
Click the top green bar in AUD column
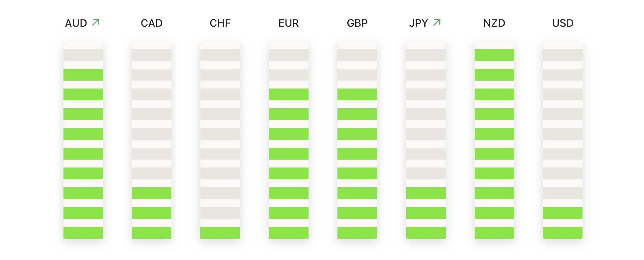pyautogui.click(x=83, y=75)
